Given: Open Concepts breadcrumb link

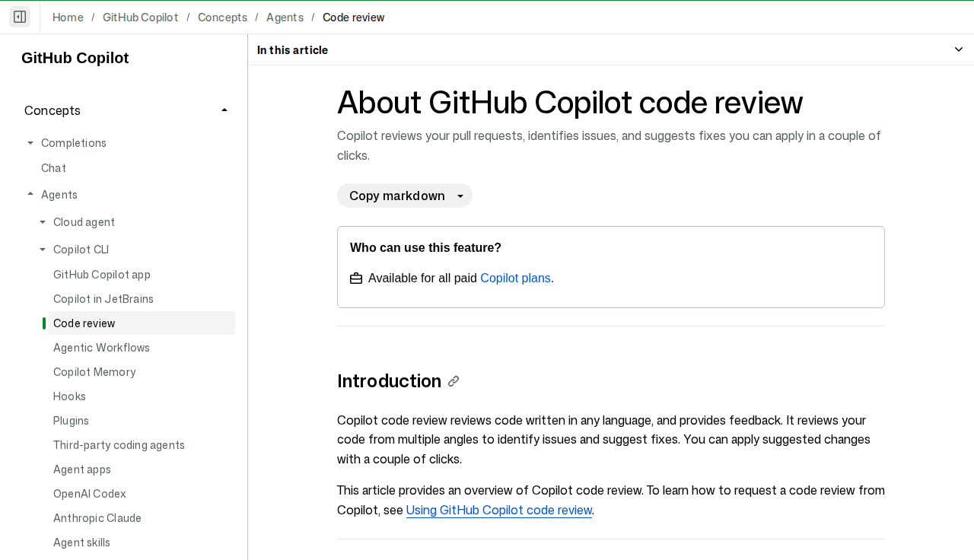Looking at the screenshot, I should coord(222,17).
